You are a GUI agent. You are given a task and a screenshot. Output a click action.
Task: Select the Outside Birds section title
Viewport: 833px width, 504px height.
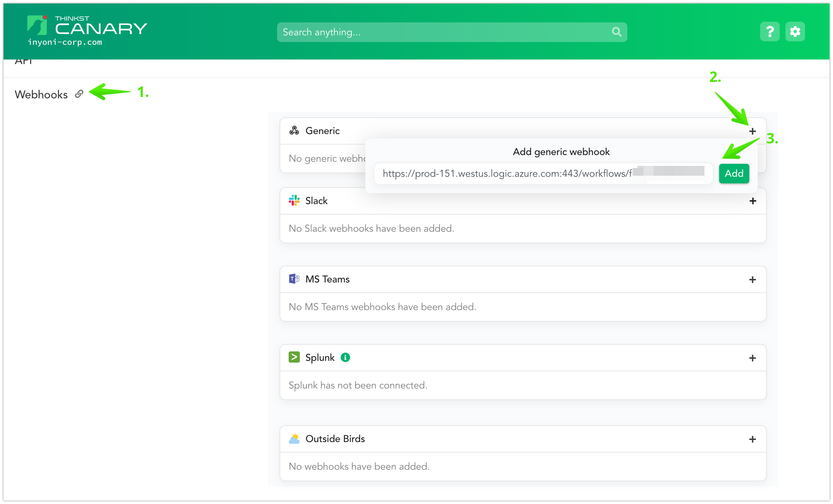pyautogui.click(x=335, y=439)
